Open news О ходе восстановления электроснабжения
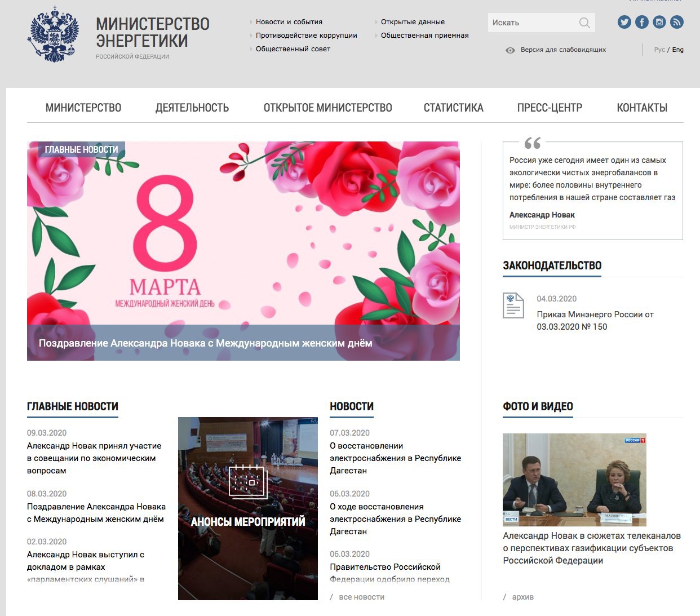This screenshot has height=616, width=700. (396, 519)
